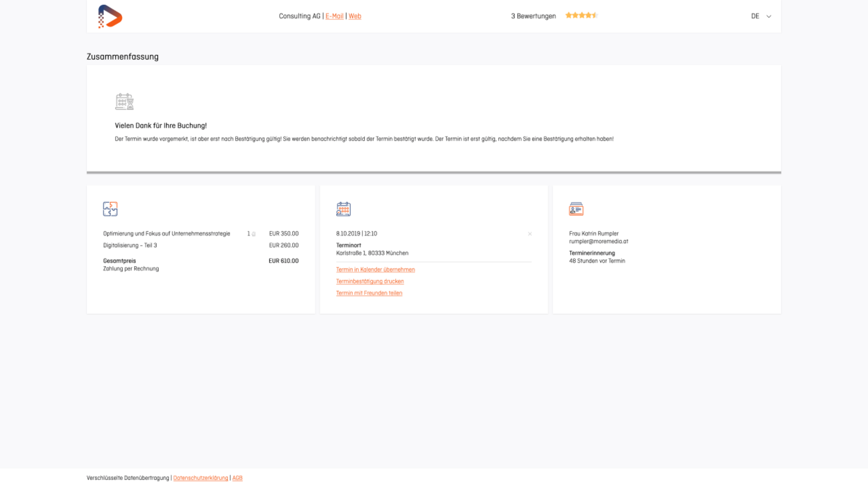Viewport: 868px width, 488px height.
Task: Click the small participant icon beside quantity 1
Action: [x=254, y=234]
